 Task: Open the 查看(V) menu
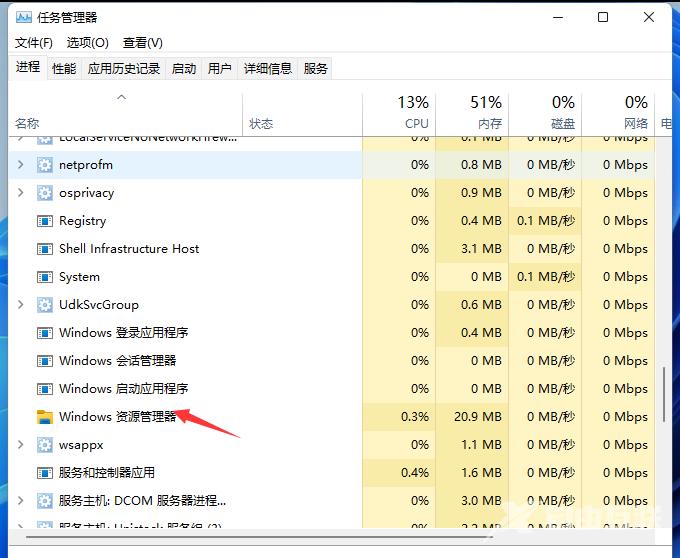pos(143,43)
